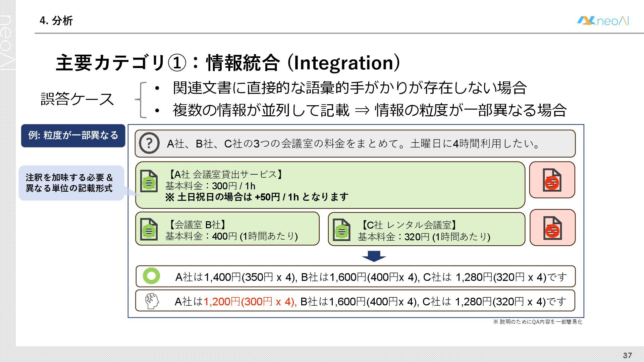Click the neoAI logo
This screenshot has height=362, width=644.
point(603,21)
